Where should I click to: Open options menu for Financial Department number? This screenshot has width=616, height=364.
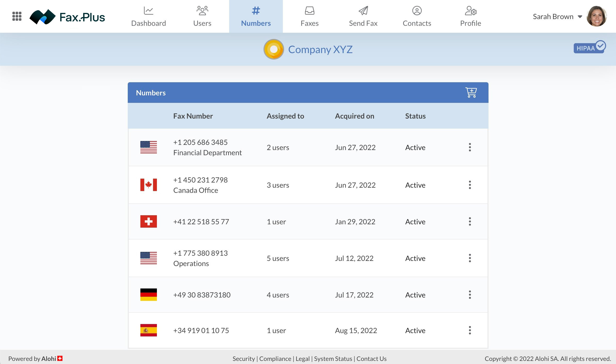tap(470, 147)
